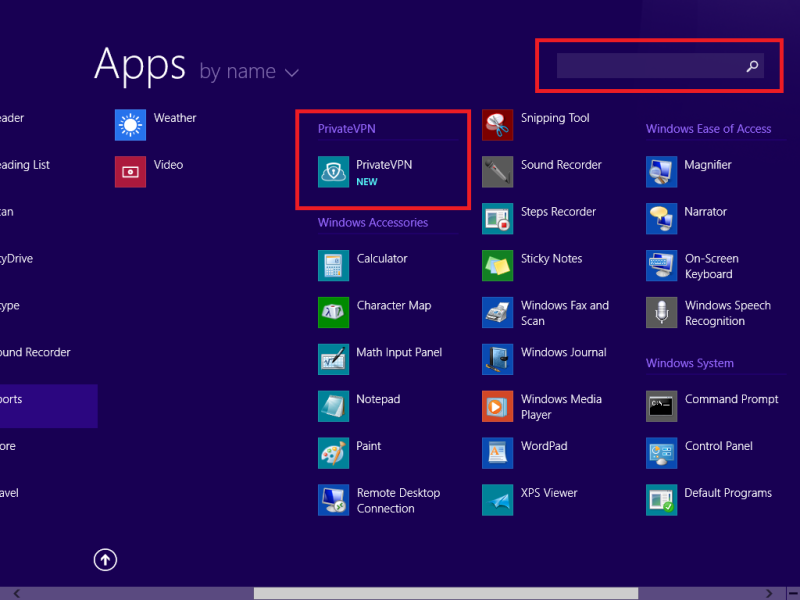
Task: Open the Weather app tile
Action: 130,125
